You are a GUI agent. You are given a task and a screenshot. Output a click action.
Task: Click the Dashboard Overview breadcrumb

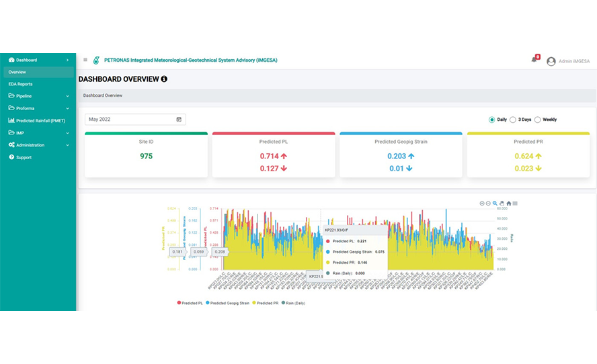[x=103, y=95]
